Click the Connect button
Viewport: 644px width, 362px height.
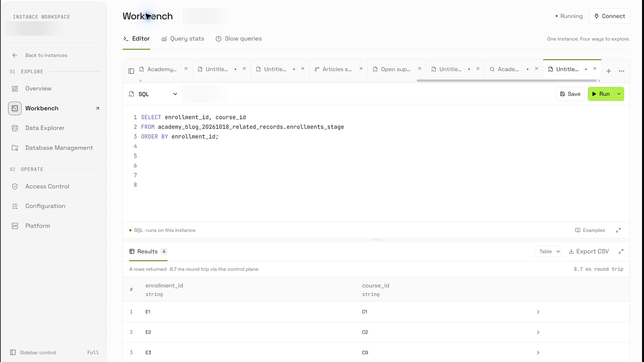click(x=609, y=16)
